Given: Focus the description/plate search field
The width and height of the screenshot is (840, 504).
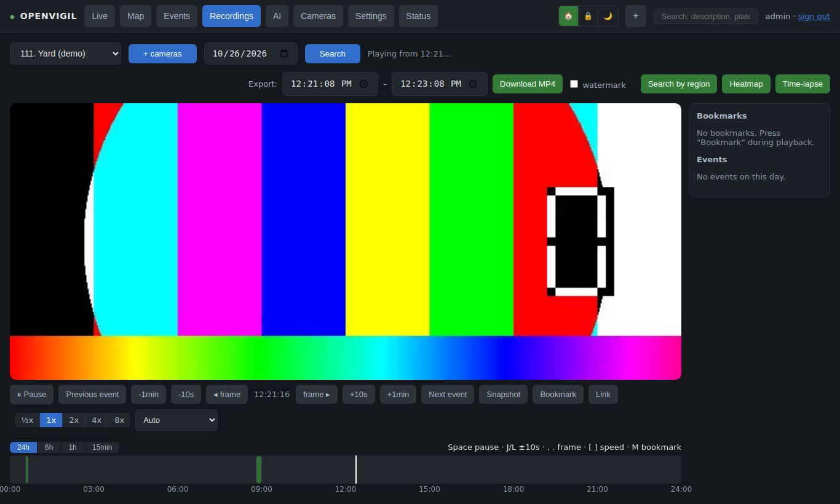Looking at the screenshot, I should [706, 17].
